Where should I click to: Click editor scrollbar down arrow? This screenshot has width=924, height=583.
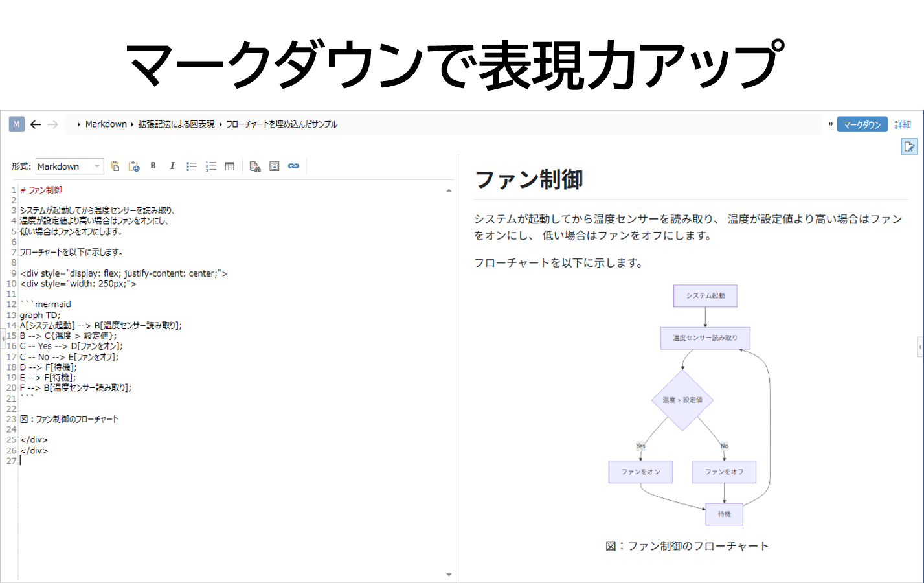tap(449, 575)
